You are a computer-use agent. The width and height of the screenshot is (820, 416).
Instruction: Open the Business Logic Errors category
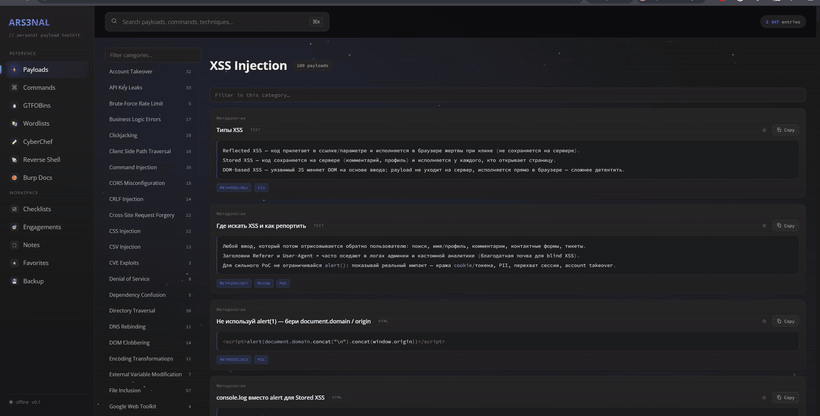(150, 119)
